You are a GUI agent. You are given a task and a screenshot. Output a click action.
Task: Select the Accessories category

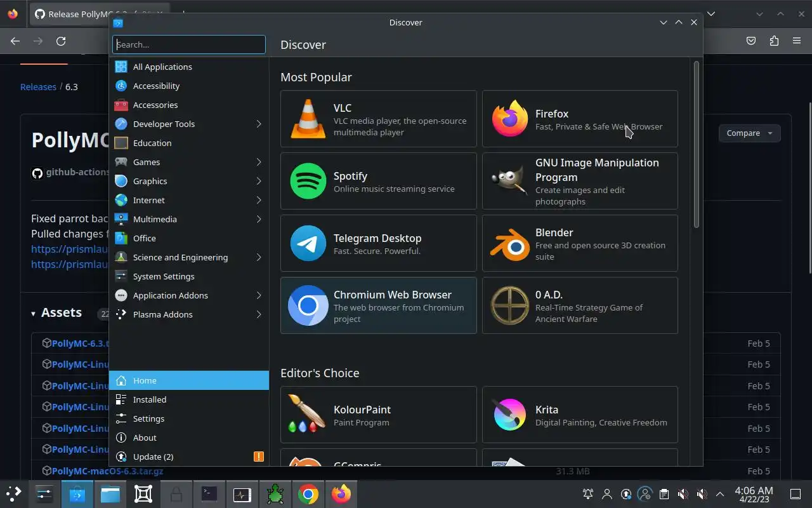tap(189, 105)
